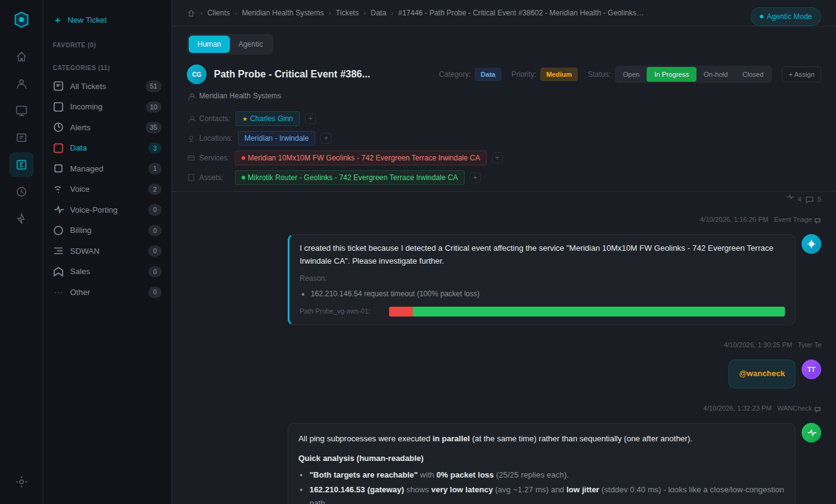Open Sales category

[x=107, y=272]
